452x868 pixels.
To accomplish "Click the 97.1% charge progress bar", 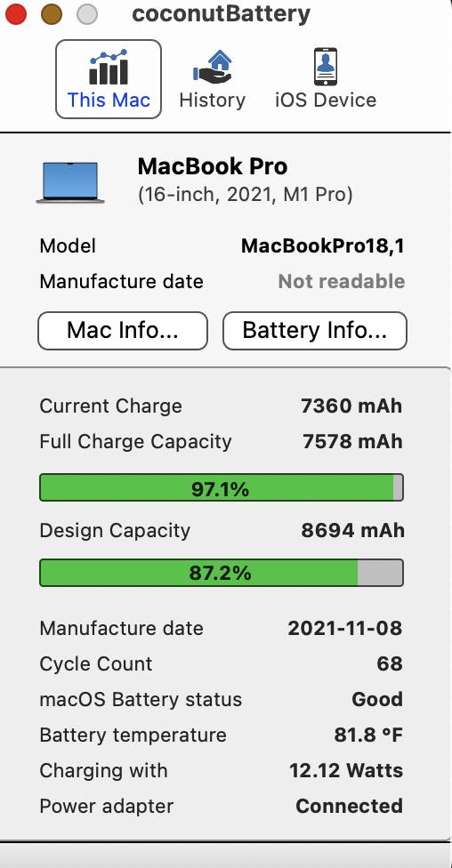I will click(221, 487).
